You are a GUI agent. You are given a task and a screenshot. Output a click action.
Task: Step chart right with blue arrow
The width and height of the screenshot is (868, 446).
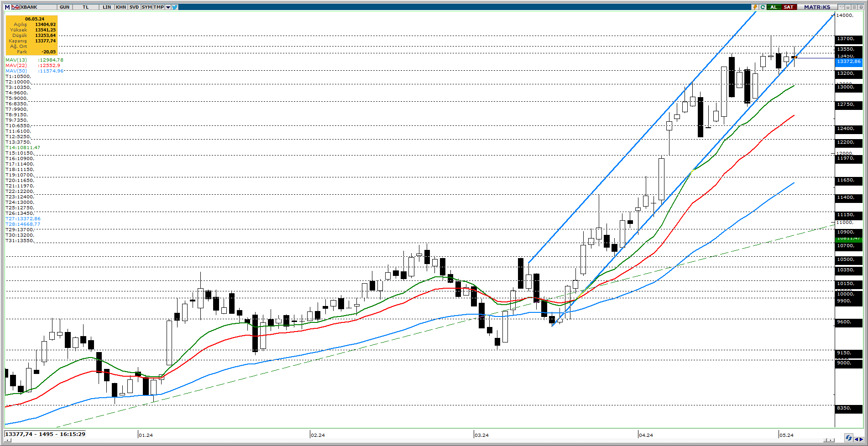pos(861,439)
